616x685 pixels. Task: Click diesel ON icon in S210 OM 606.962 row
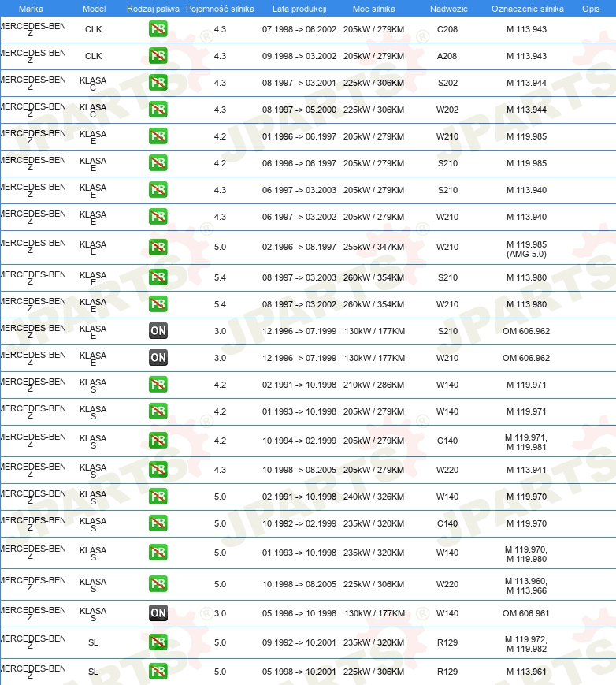point(158,331)
